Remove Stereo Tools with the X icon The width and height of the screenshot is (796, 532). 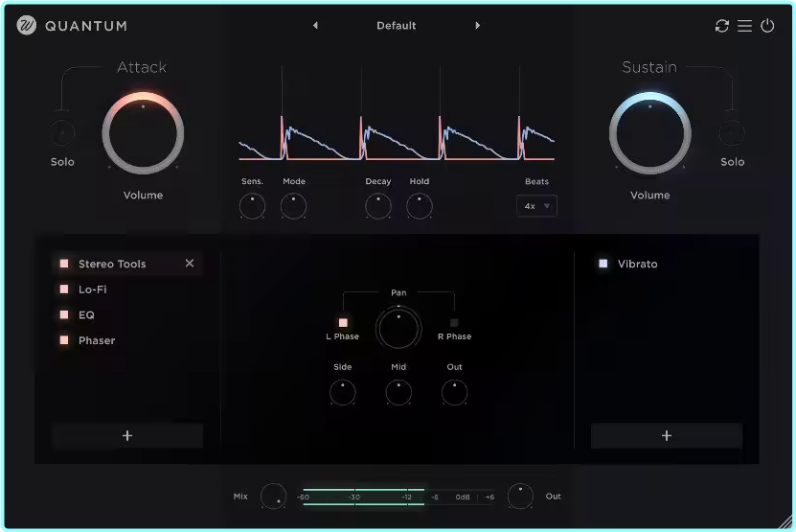tap(190, 264)
